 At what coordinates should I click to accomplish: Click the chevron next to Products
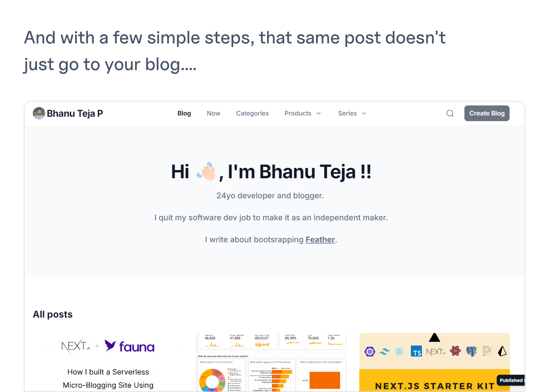(319, 114)
